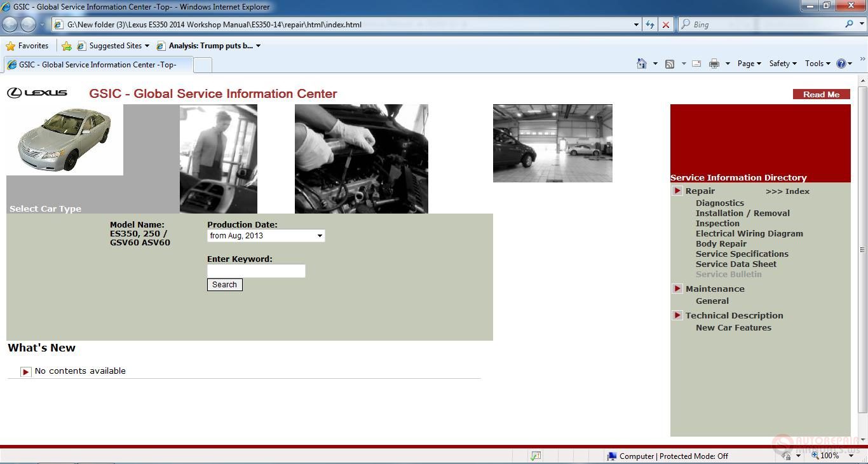This screenshot has width=868, height=464.
Task: Open the Print dropdown arrow
Action: [728, 64]
